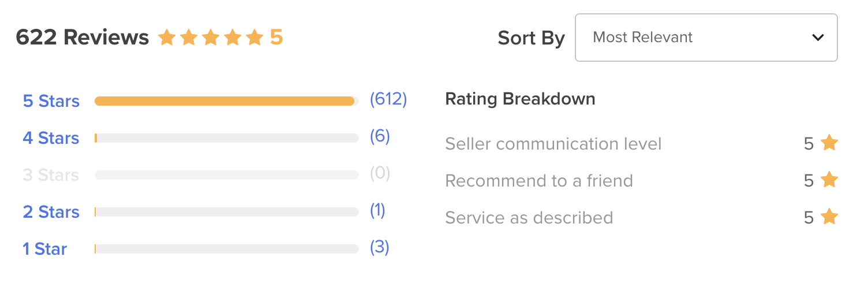Show only 1 Star reviews
The image size is (868, 283).
coord(44,249)
